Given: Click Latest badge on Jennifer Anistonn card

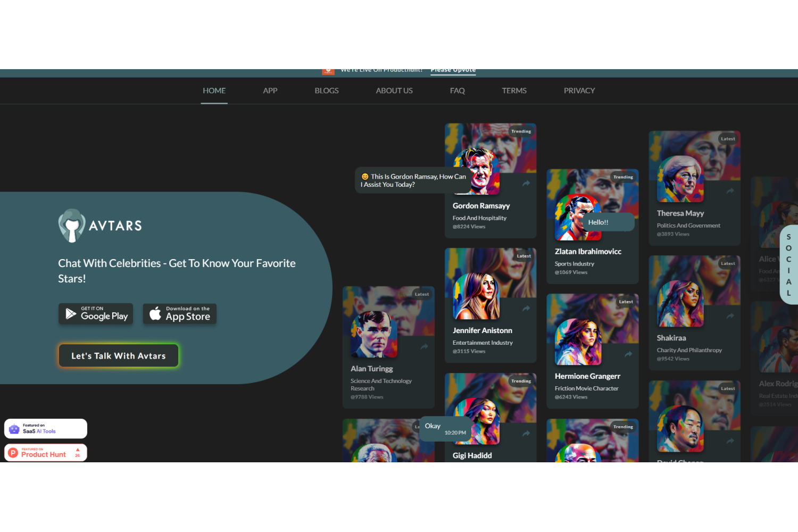Looking at the screenshot, I should (524, 256).
